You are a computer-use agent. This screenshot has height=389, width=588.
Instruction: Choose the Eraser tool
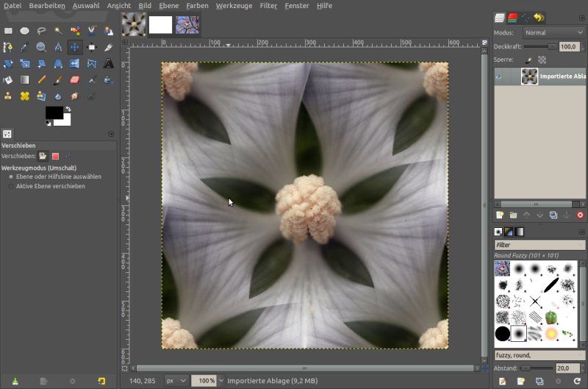[74, 79]
